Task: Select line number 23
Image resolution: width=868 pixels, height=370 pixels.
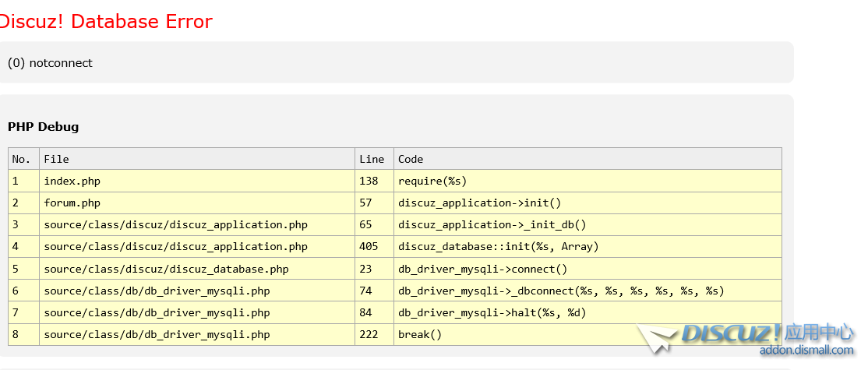Action: (x=374, y=269)
